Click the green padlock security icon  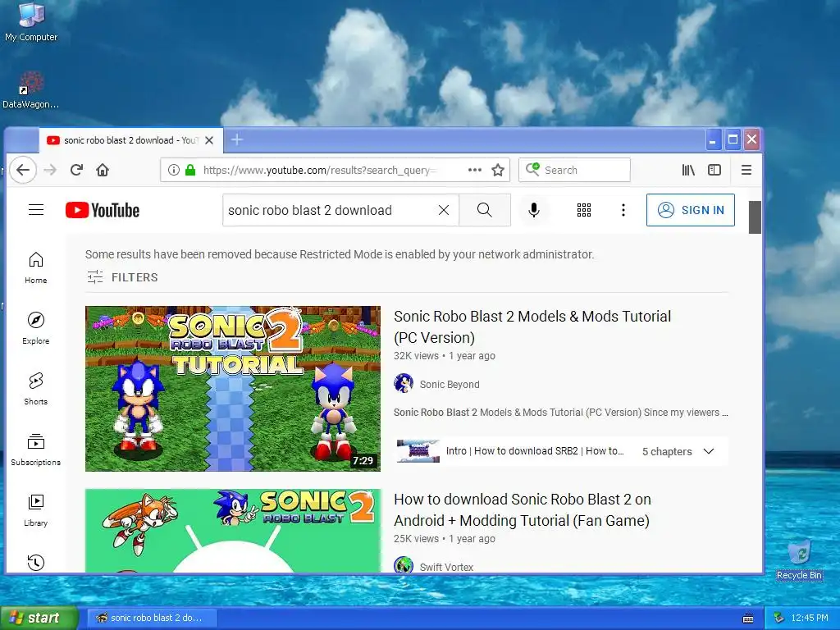pyautogui.click(x=190, y=170)
